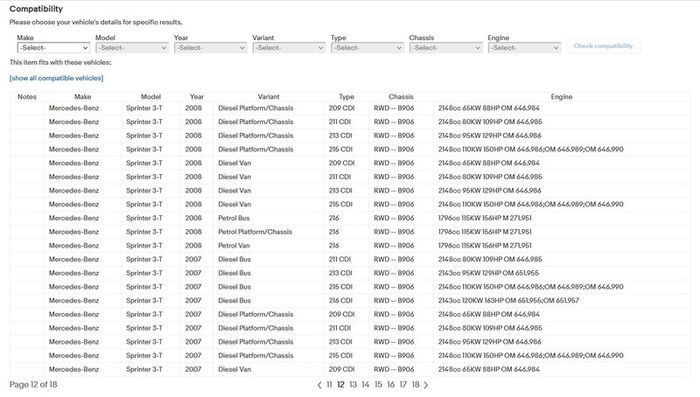The height and width of the screenshot is (397, 700).
Task: Open the Year dropdown
Action: pos(210,48)
